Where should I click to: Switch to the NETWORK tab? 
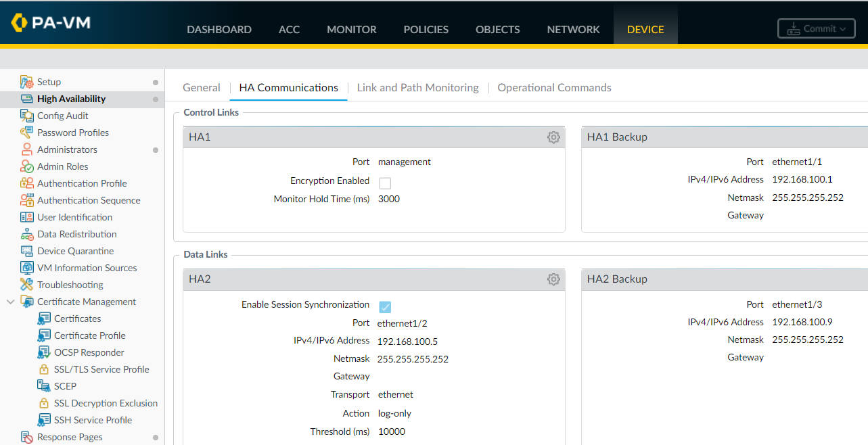pyautogui.click(x=573, y=29)
